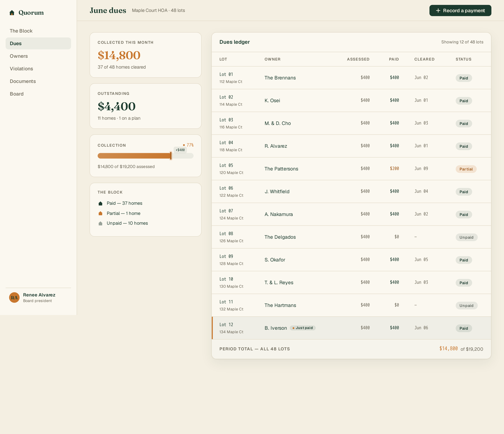The width and height of the screenshot is (504, 434).
Task: Click the Renee Alvarez profile name
Action: (x=39, y=295)
